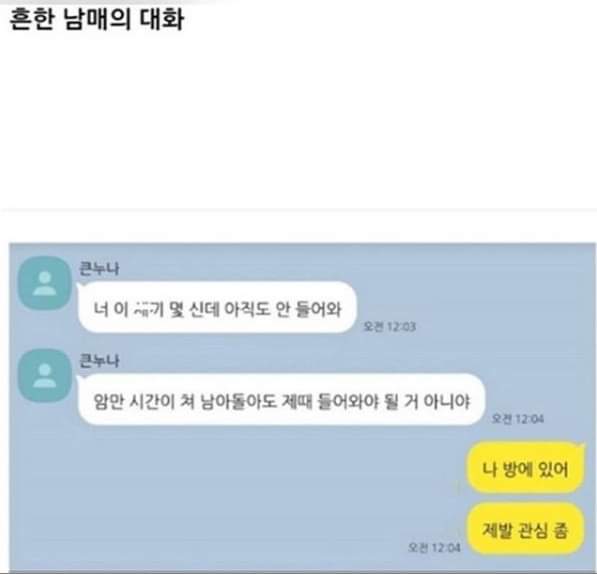Tap the yellow bubble 나 방에 있어
Viewport: 597px width, 574px height.
525,468
